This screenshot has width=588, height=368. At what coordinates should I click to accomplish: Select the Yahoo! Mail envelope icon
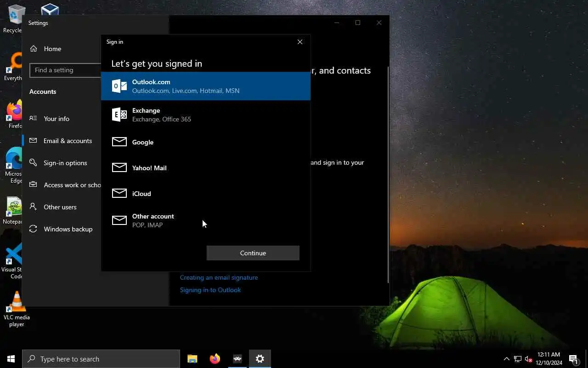[119, 167]
